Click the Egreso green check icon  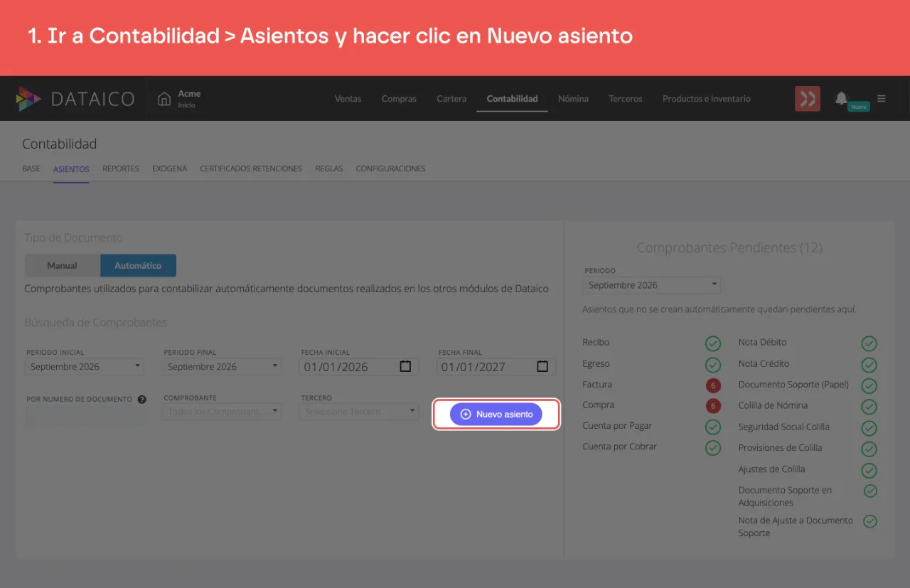point(713,365)
